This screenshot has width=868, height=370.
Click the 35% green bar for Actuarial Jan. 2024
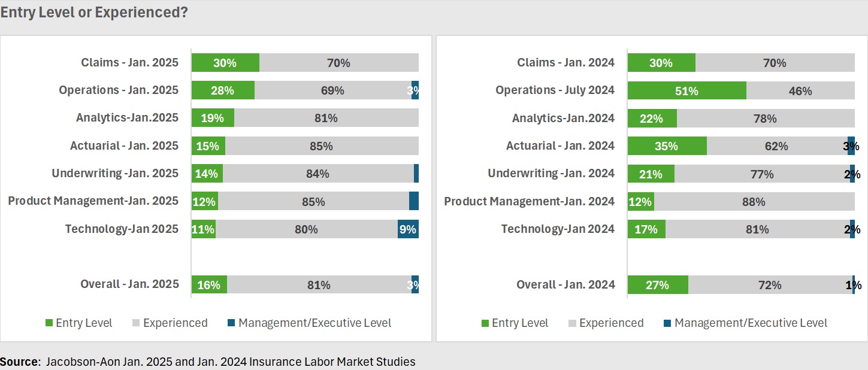667,146
